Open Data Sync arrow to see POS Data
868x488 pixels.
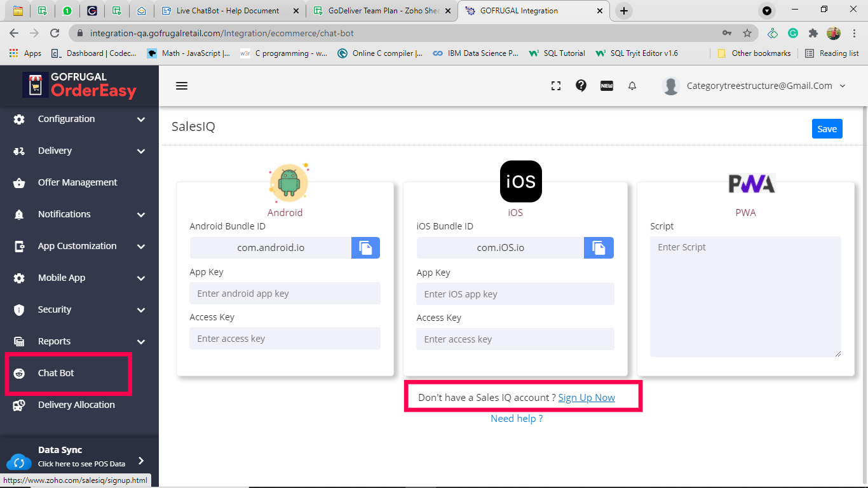tap(141, 461)
